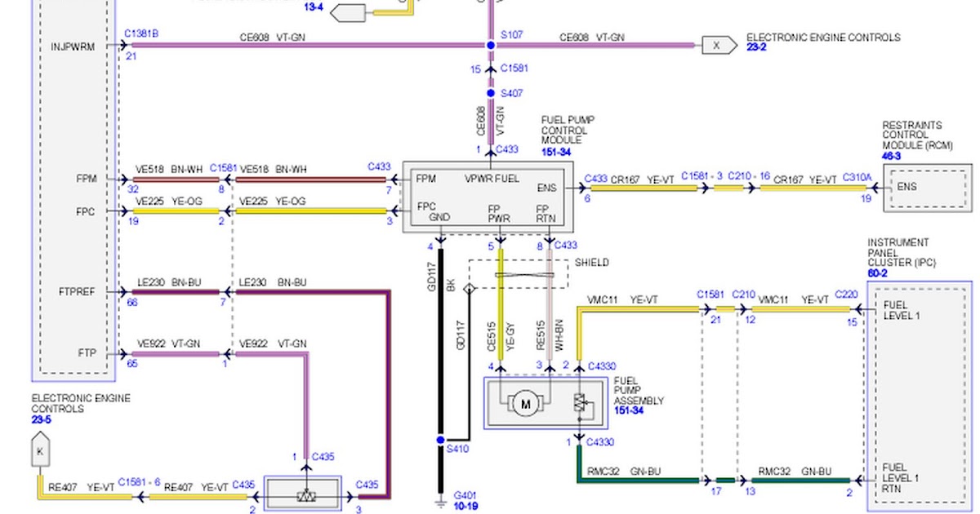Select the Fuel Pump Assembly box
The image size is (980, 514).
click(x=547, y=403)
